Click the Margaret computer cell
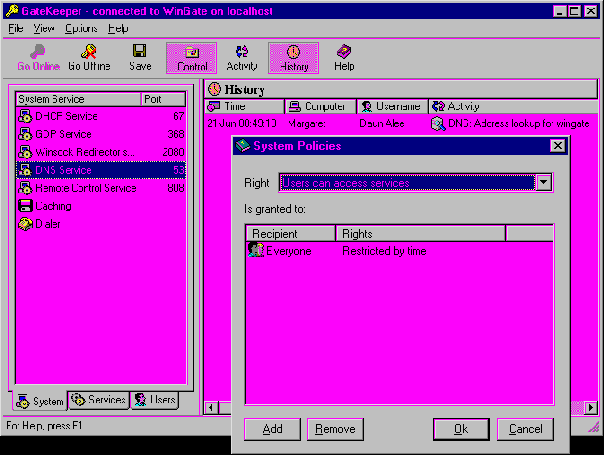 click(x=307, y=124)
